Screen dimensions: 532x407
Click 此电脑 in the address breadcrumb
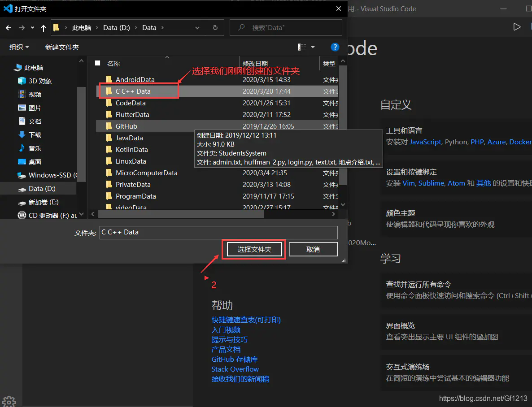82,28
